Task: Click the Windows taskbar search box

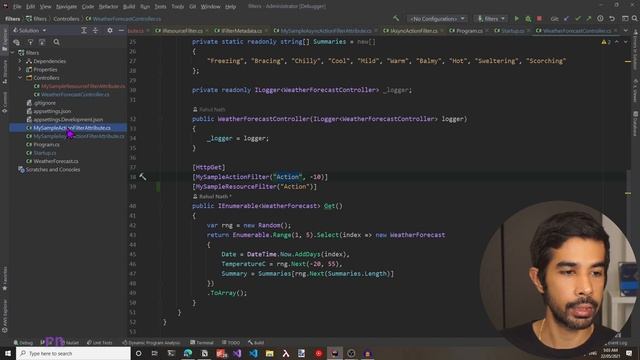Action: click(x=73, y=353)
